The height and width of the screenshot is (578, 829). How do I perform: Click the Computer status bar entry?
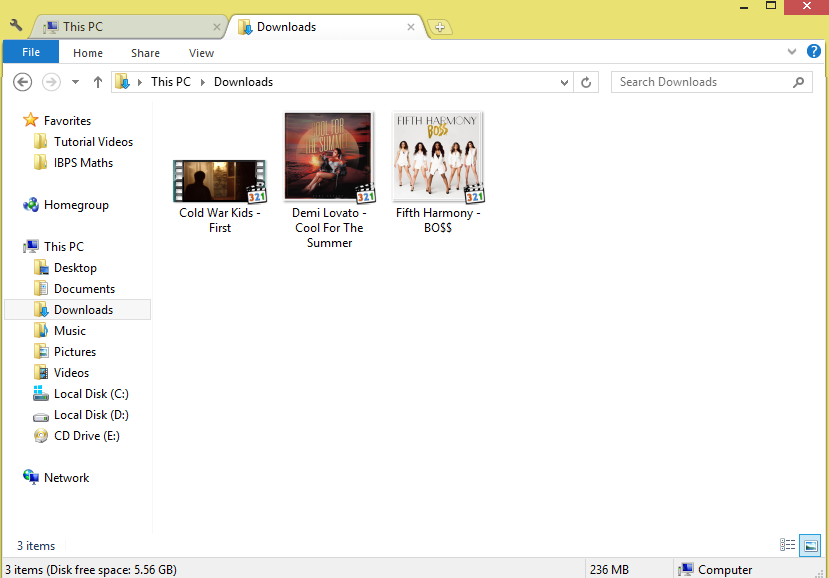715,570
